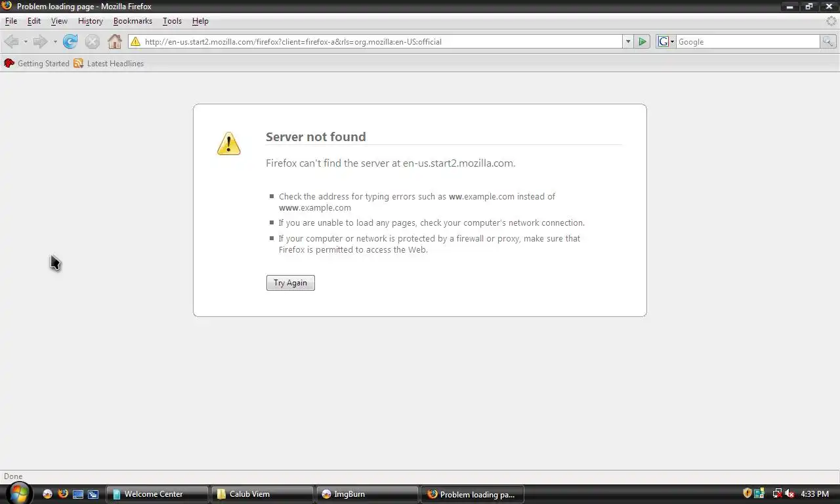Image resolution: width=840 pixels, height=504 pixels.
Task: Launch Firefox from the Quick Launch bar
Action: (63, 493)
